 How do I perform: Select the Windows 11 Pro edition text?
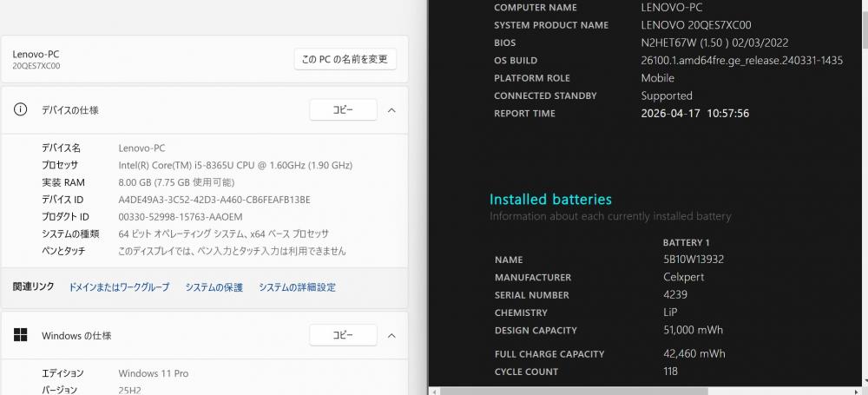coord(154,373)
